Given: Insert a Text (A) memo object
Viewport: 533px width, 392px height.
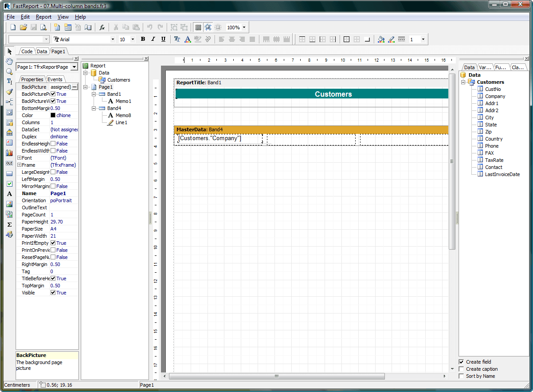Looking at the screenshot, I should click(x=9, y=194).
